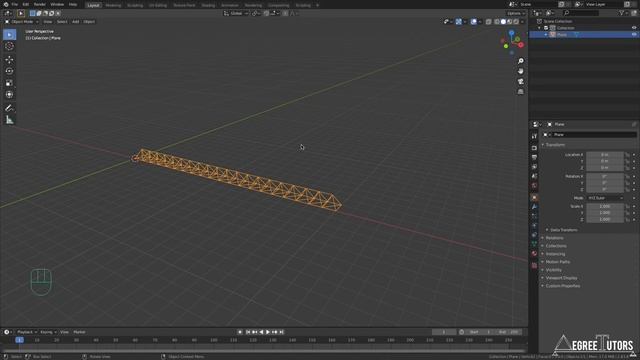Image resolution: width=640 pixels, height=360 pixels.
Task: Switch to the Modeling workspace tab
Action: (113, 5)
